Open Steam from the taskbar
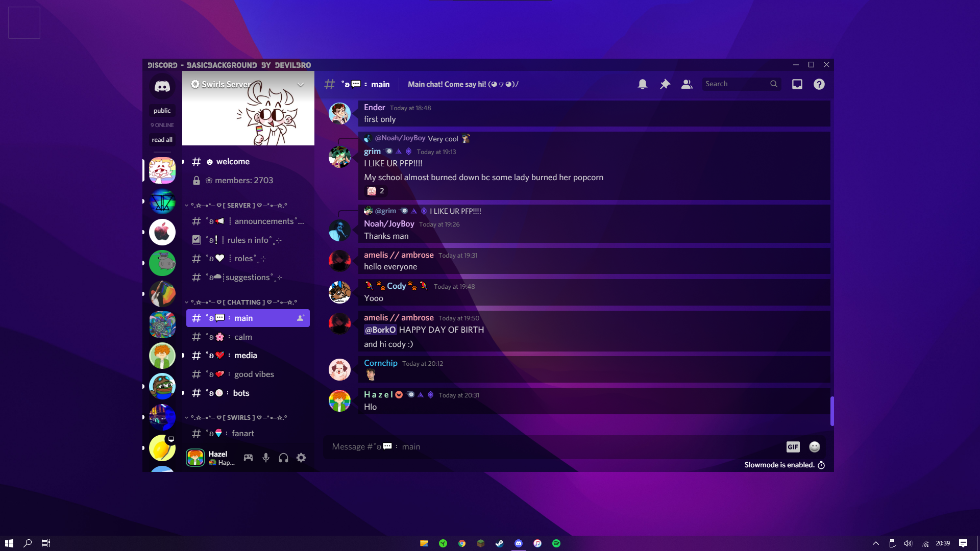Image resolution: width=980 pixels, height=551 pixels. tap(500, 543)
